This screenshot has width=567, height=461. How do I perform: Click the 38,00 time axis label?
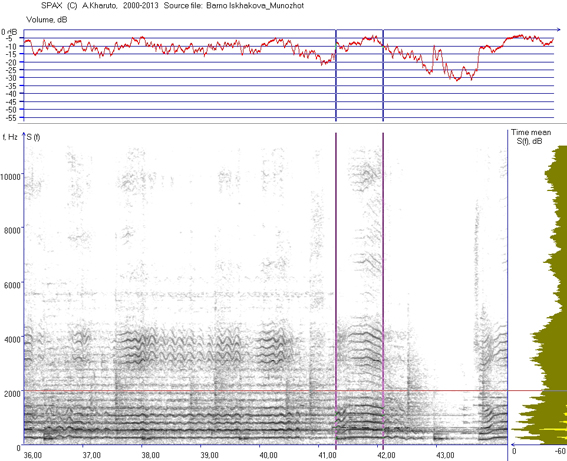(x=150, y=455)
